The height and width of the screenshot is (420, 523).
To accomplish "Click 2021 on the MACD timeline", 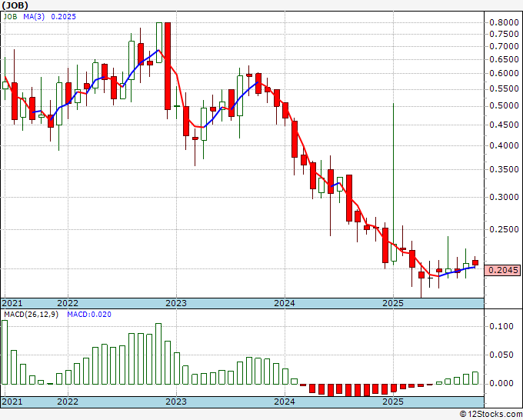I will pos(12,402).
